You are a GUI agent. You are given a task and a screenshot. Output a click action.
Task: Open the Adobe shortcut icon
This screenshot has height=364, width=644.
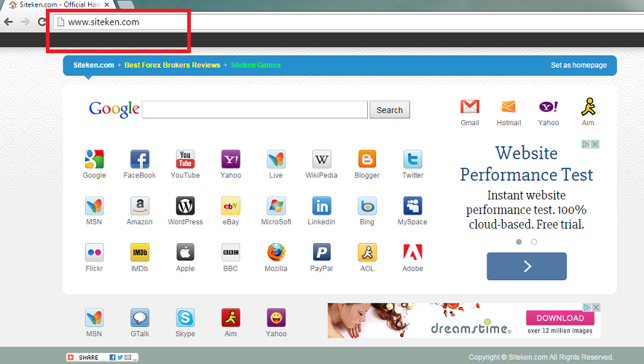pyautogui.click(x=412, y=253)
